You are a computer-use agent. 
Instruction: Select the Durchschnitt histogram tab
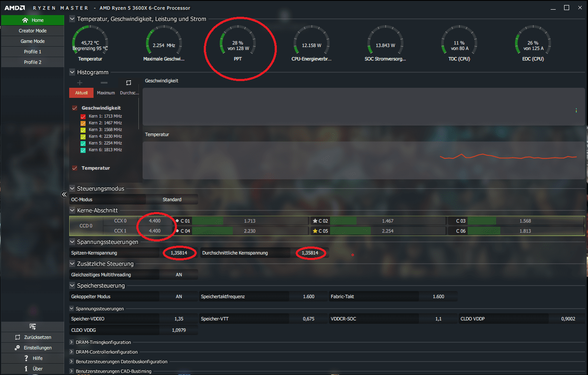(129, 93)
